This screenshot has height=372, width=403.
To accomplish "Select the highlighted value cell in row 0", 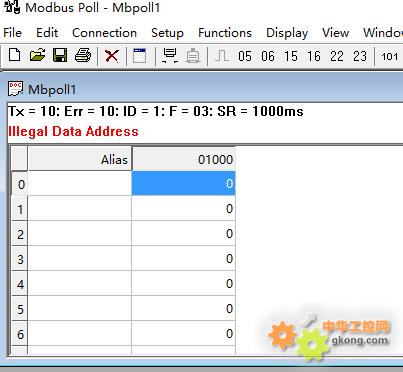I will (x=184, y=183).
